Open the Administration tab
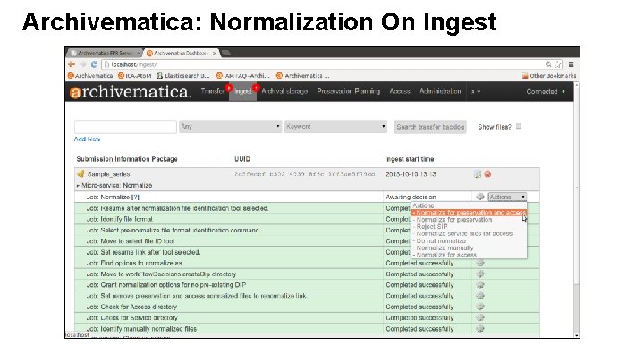Viewport: 644px width, 362px height. (441, 92)
